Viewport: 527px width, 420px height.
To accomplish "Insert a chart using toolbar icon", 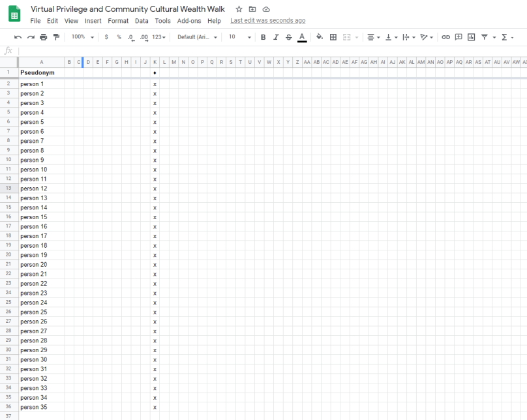I will click(471, 37).
